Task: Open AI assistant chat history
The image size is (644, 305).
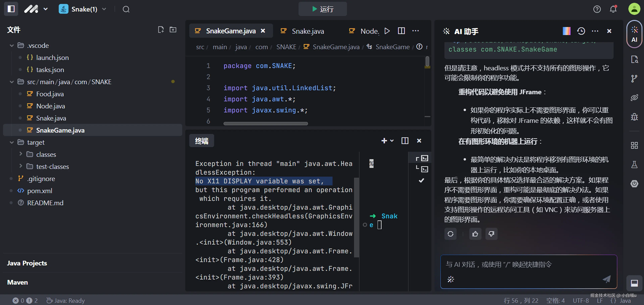Action: tap(581, 31)
